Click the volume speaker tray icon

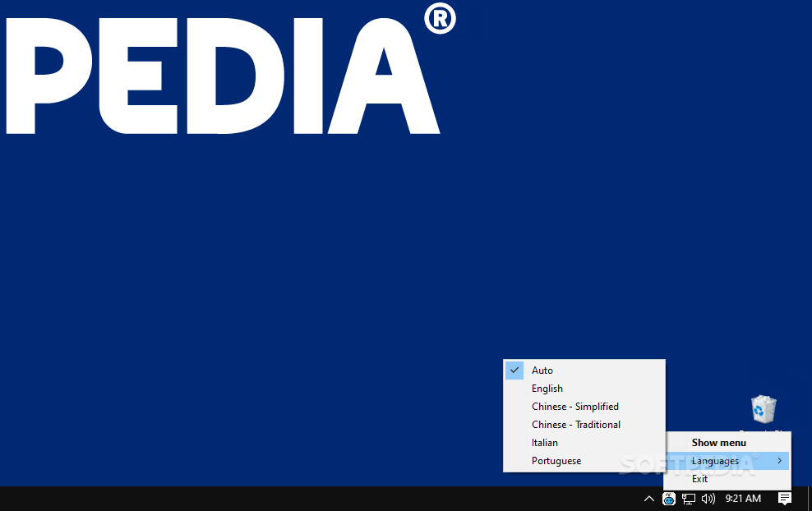click(x=708, y=499)
